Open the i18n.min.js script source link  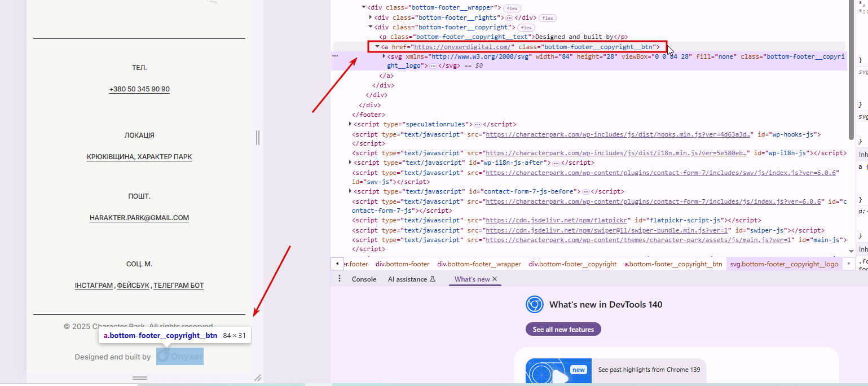(616, 153)
